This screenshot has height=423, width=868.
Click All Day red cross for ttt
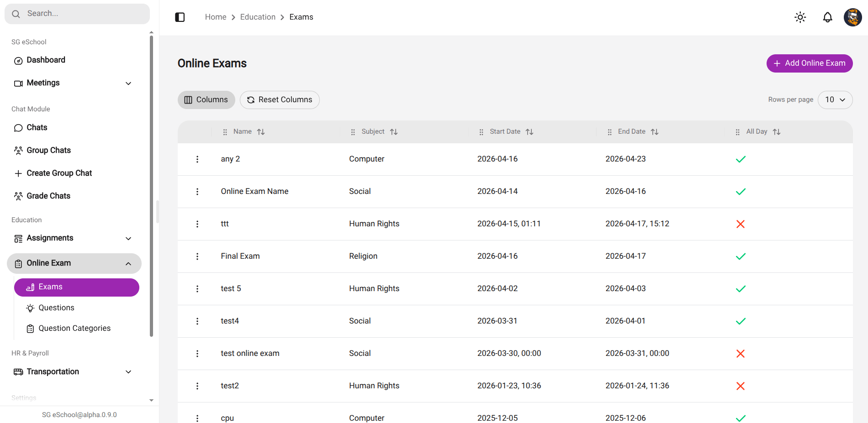click(x=741, y=224)
